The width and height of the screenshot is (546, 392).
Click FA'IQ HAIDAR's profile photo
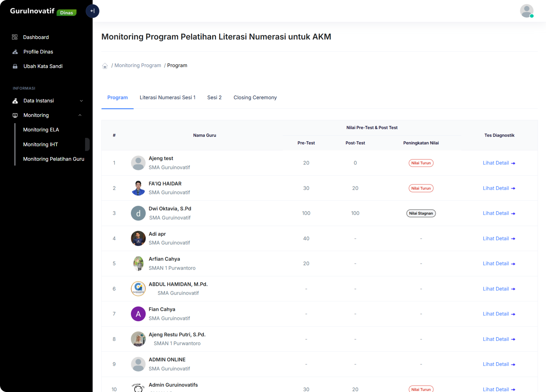coord(138,188)
